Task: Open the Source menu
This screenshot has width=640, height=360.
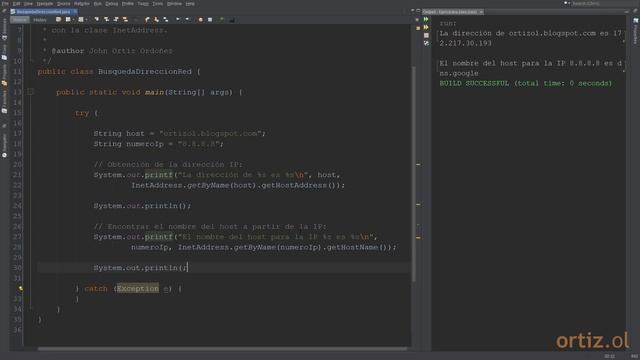Action: pos(63,4)
